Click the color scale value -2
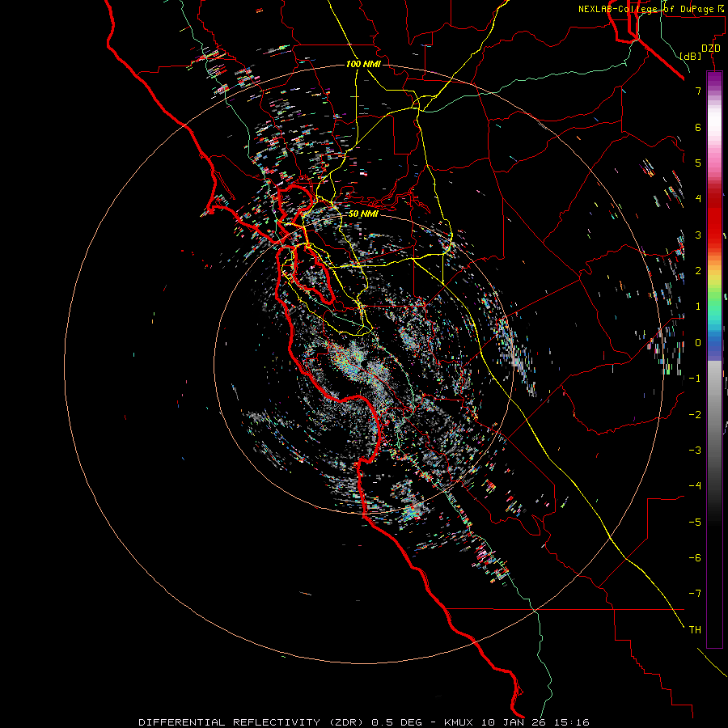 (695, 414)
